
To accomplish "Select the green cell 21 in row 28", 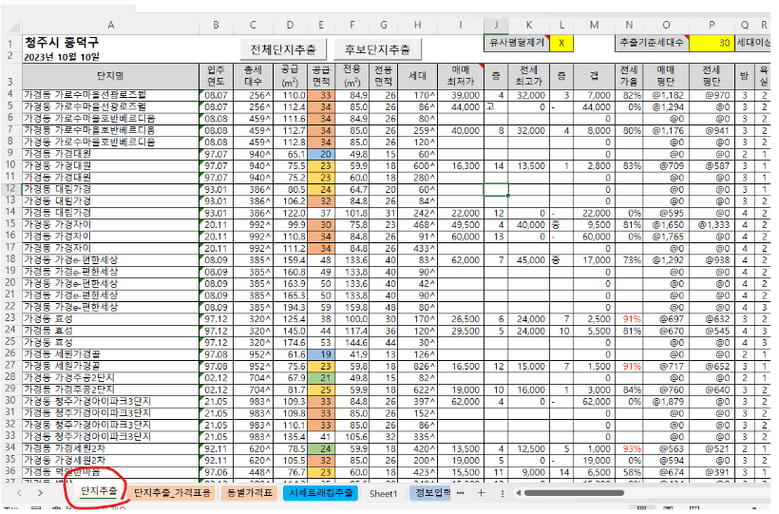I will coord(321,378).
